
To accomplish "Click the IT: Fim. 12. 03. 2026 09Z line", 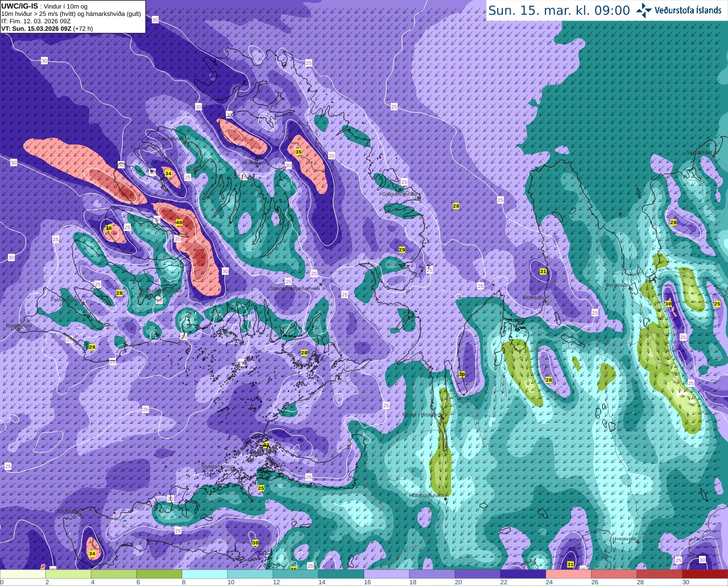I will click(36, 21).
